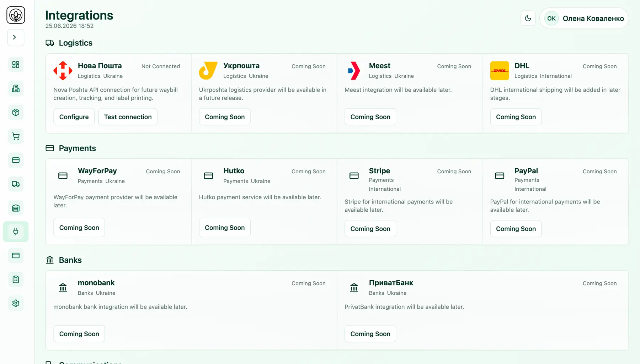
Task: Click the date 25.06.2026 18:52
Action: click(69, 26)
